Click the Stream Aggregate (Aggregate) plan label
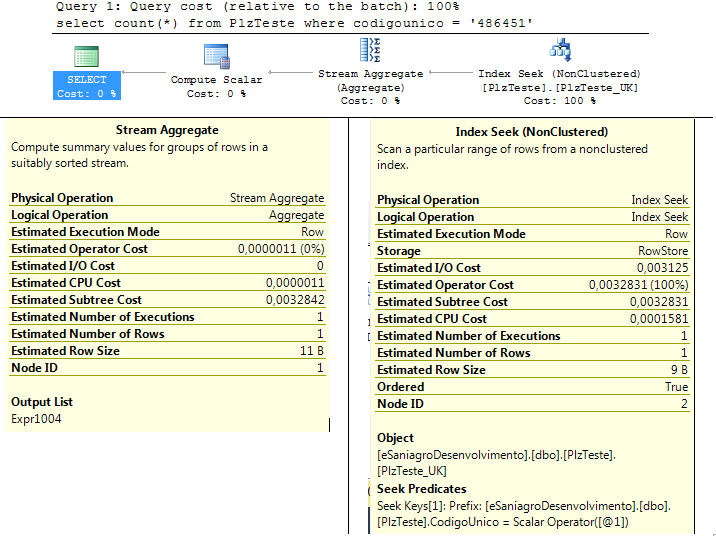 click(371, 80)
